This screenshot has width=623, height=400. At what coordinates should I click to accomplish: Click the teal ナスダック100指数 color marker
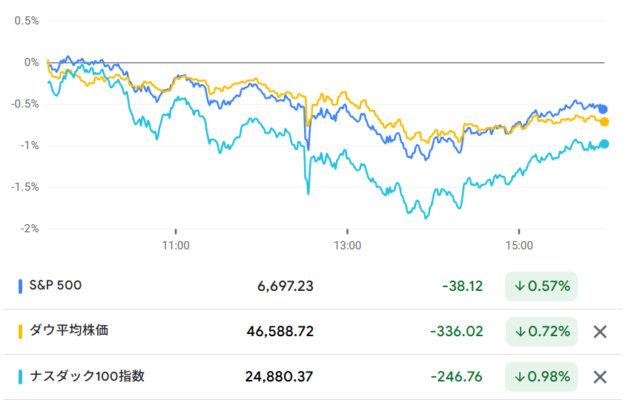click(x=22, y=377)
